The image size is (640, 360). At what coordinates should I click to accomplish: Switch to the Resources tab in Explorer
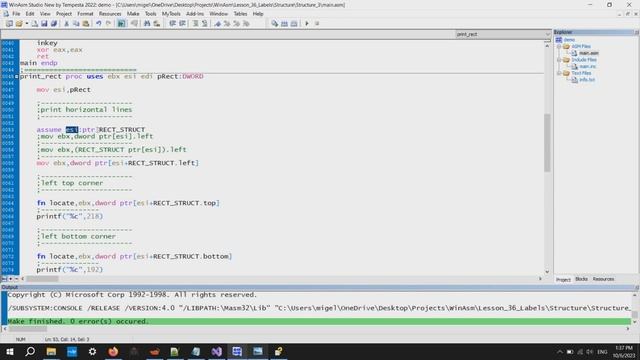pyautogui.click(x=603, y=279)
